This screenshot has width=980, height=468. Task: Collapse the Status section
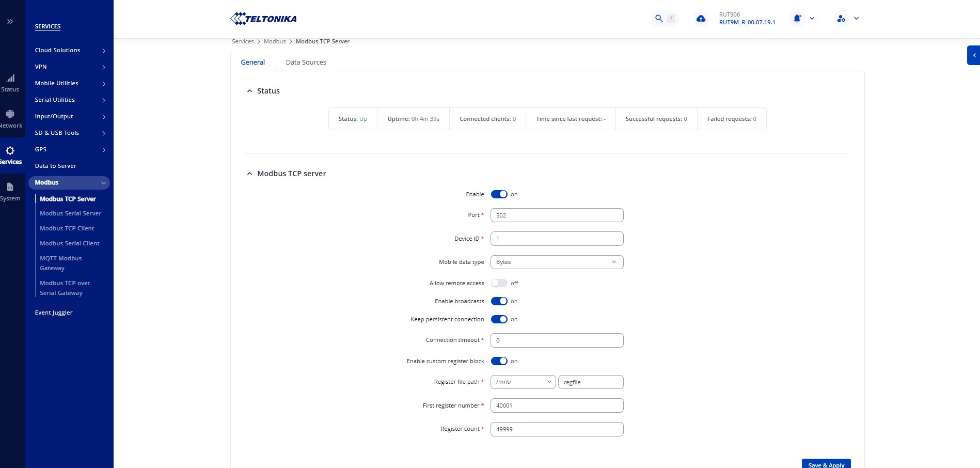250,91
